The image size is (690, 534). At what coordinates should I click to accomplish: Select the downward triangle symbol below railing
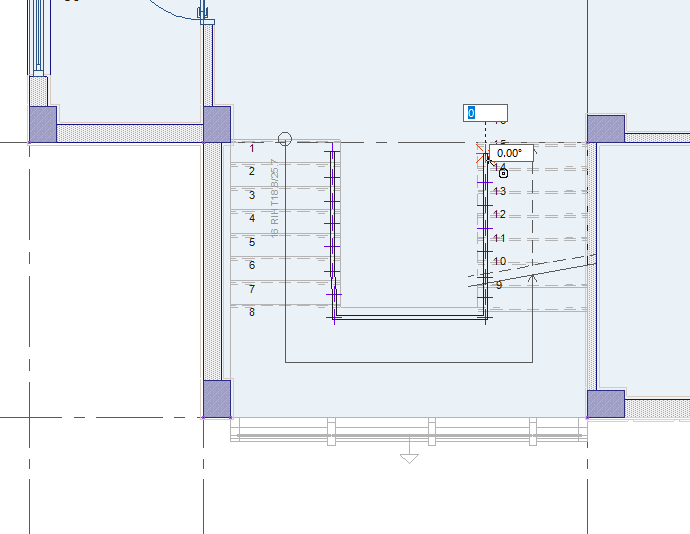[408, 458]
